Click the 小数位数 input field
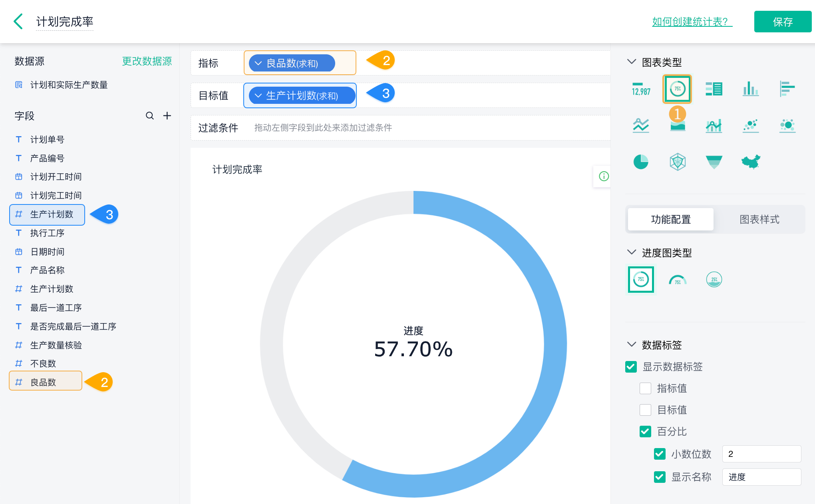The image size is (815, 504). (x=761, y=454)
